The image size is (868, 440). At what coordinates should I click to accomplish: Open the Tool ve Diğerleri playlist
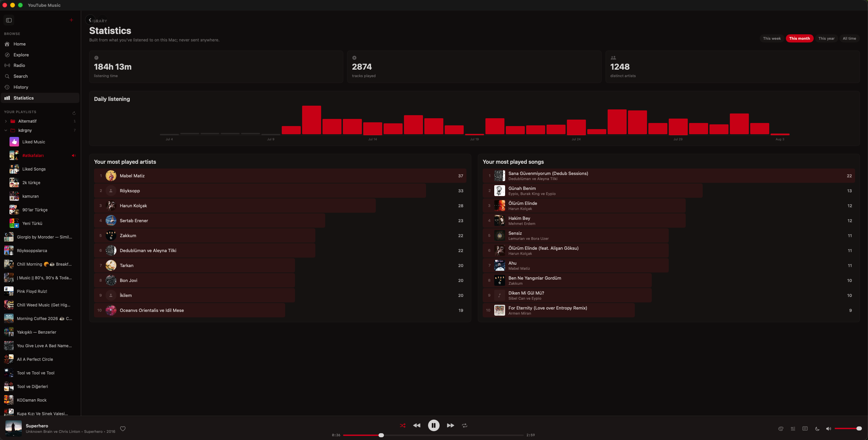(x=40, y=386)
